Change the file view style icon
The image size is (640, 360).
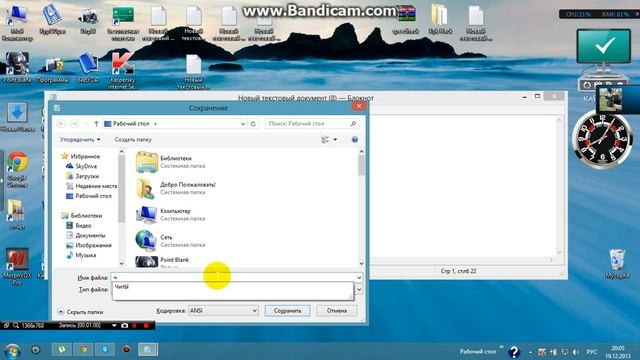pyautogui.click(x=325, y=140)
